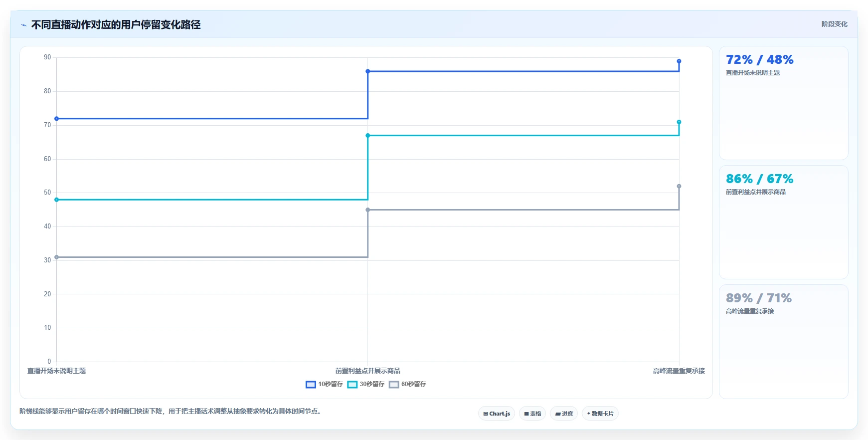Click the 30秒留存 data point at 48
Viewport: 868px width, 440px height.
57,200
